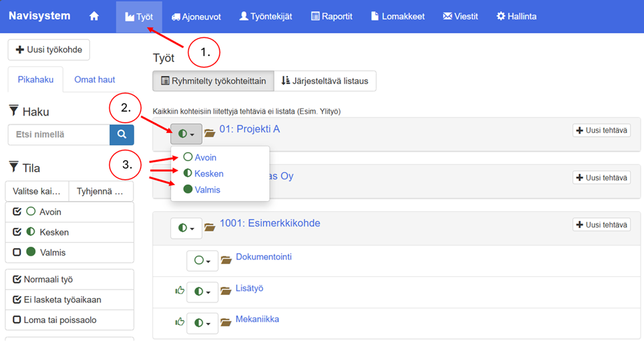This screenshot has height=341, width=644.
Task: Click folder icon beside Projekti A
Action: tap(210, 134)
